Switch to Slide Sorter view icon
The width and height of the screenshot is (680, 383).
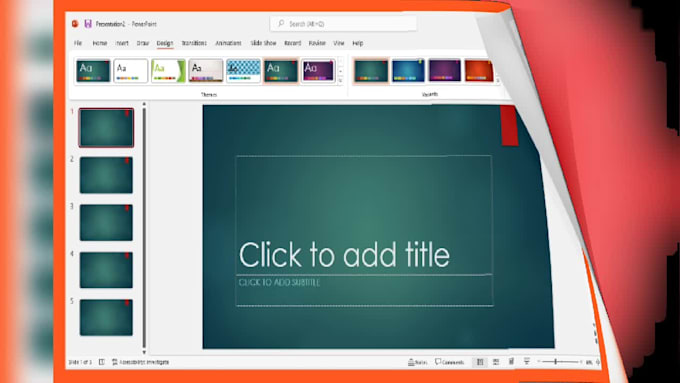tap(496, 362)
